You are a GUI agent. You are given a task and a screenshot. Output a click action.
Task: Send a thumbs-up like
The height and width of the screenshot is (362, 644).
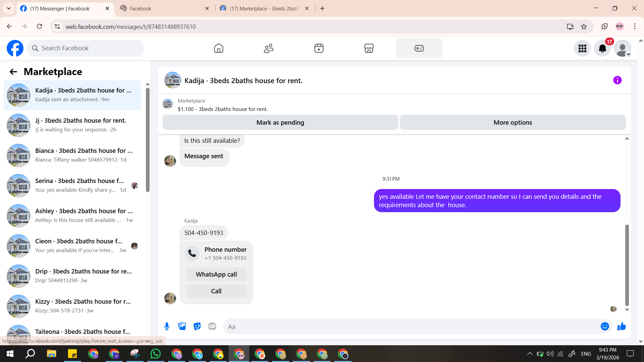[x=622, y=326]
